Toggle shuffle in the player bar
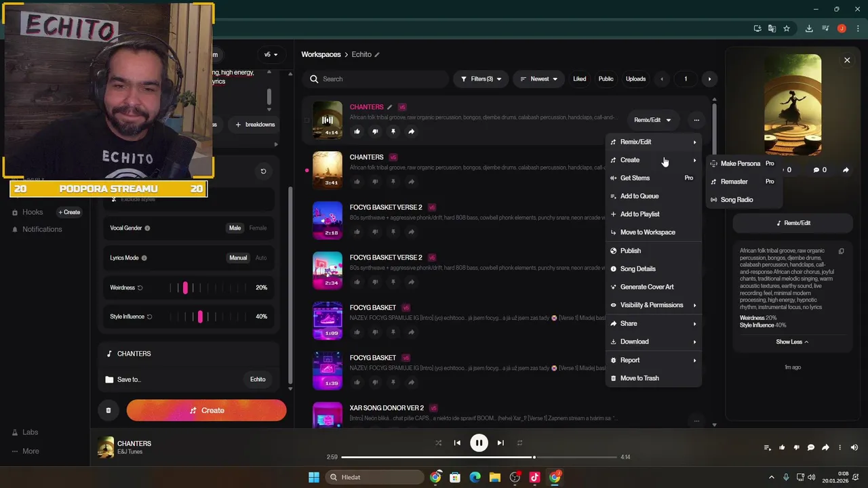The height and width of the screenshot is (488, 868). tap(438, 443)
